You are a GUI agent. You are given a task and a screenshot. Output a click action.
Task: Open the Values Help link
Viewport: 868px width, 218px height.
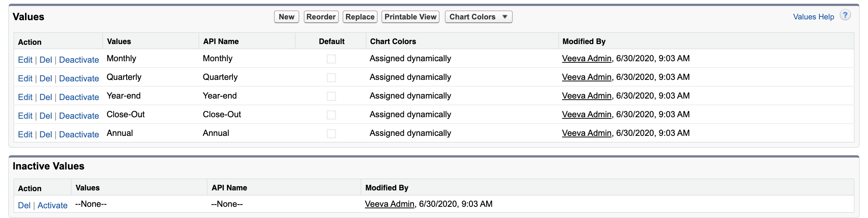(x=813, y=17)
